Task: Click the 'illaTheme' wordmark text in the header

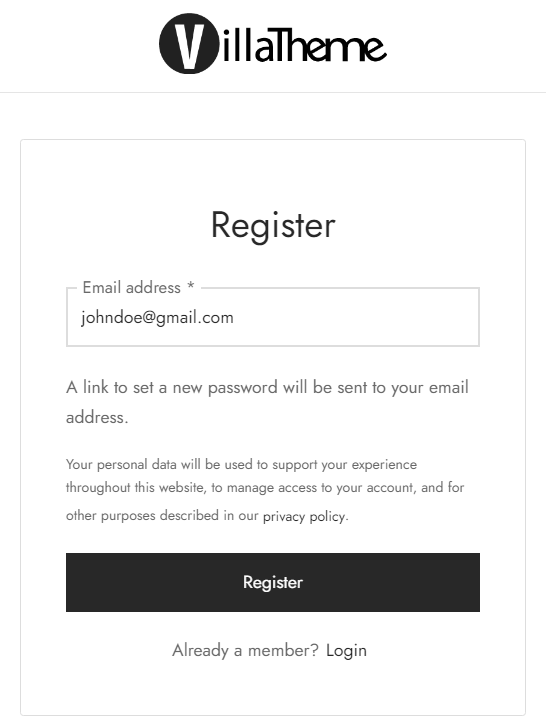Action: [305, 45]
